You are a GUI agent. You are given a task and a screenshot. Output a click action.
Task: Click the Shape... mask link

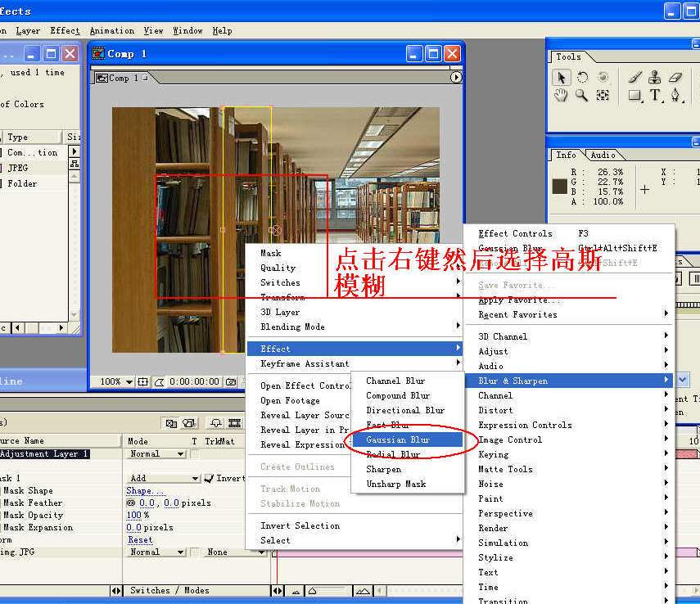click(145, 490)
